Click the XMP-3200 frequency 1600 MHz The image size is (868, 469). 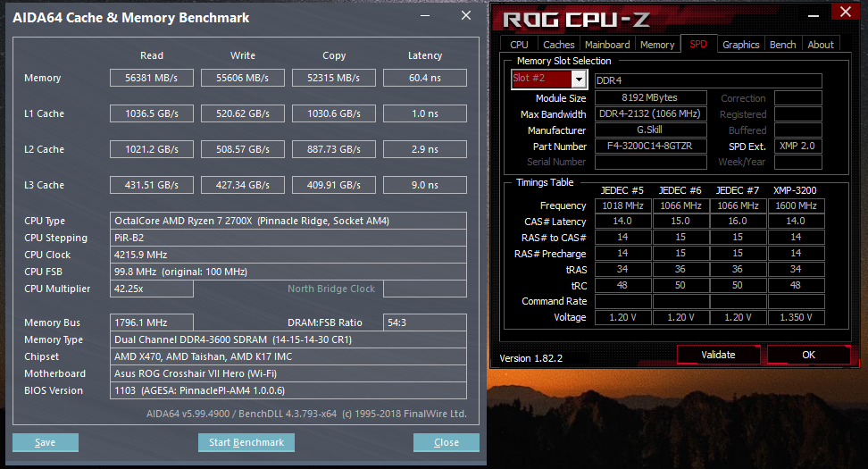[x=796, y=206]
